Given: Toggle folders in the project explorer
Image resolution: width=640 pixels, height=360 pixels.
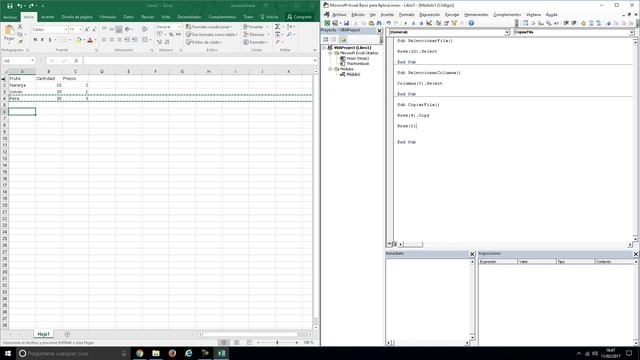Looking at the screenshot, I should click(342, 40).
